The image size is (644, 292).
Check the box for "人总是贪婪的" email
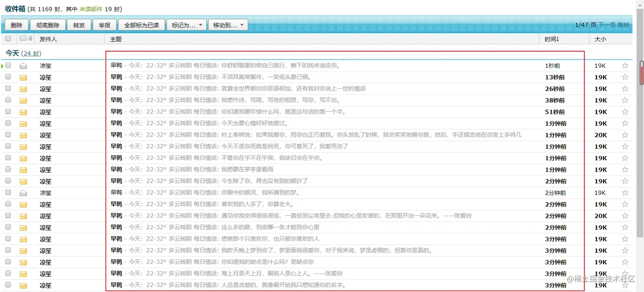[x=8, y=284]
